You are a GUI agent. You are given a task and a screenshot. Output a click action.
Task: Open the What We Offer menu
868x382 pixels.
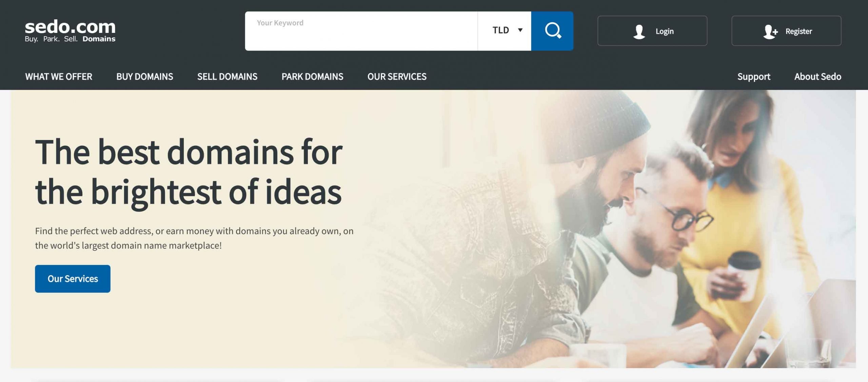(59, 77)
